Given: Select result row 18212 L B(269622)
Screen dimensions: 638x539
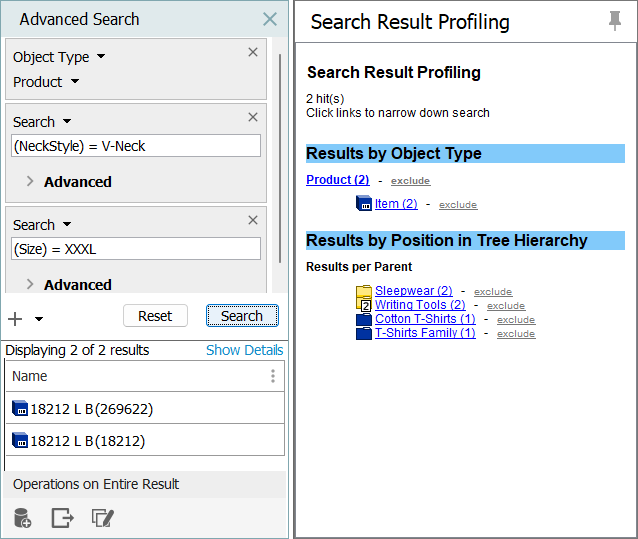Looking at the screenshot, I should (x=91, y=408).
